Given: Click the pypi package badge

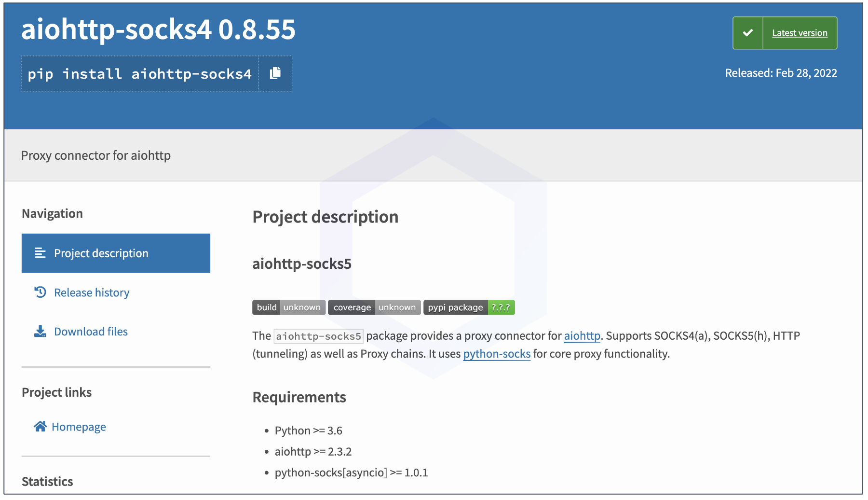Looking at the screenshot, I should (469, 307).
